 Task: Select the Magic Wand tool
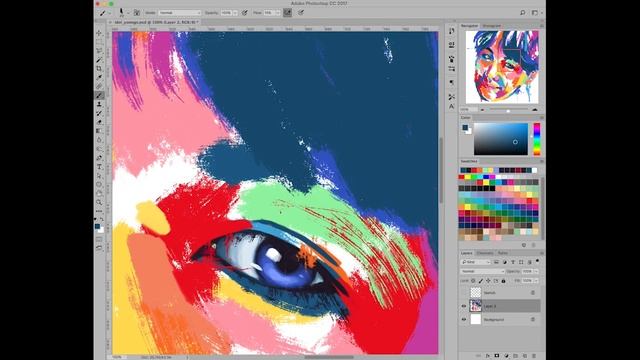99,60
